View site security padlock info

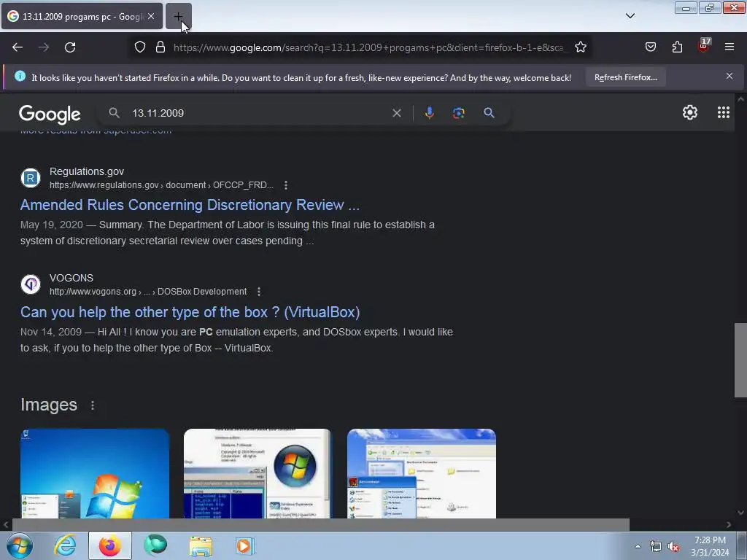click(160, 47)
